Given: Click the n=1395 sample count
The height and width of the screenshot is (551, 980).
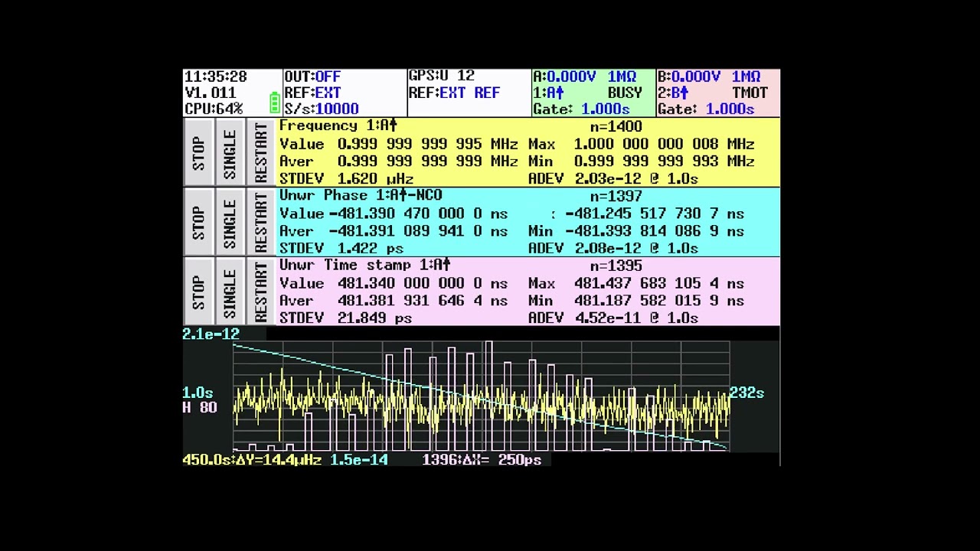Looking at the screenshot, I should pyautogui.click(x=616, y=266).
